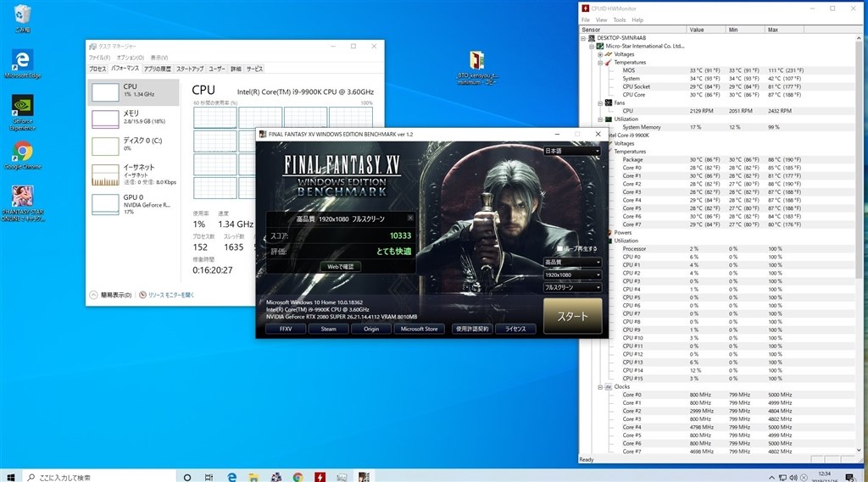Click the taskbar search box

(x=100, y=477)
